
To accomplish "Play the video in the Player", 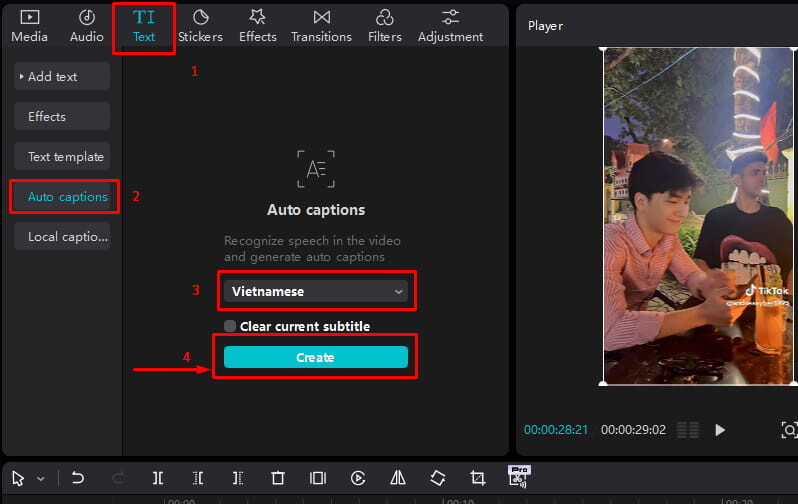I will point(719,430).
